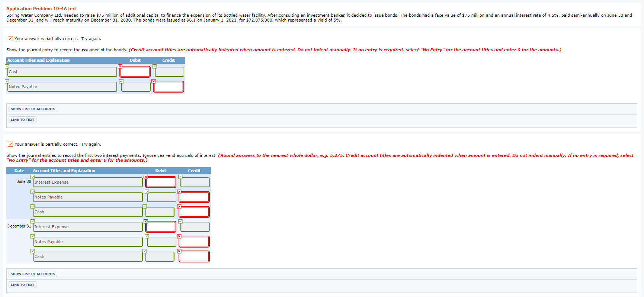The width and height of the screenshot is (644, 297).
Task: Click the red X icon on December 31 Interest Expense debit
Action: (145, 221)
